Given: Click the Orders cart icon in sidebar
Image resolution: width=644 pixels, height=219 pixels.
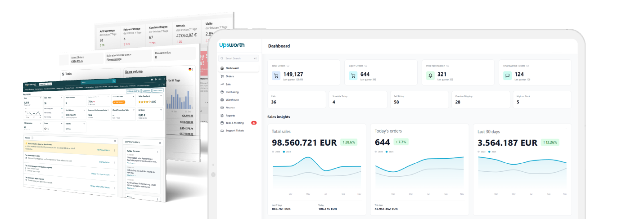Looking at the screenshot, I should coord(222,76).
